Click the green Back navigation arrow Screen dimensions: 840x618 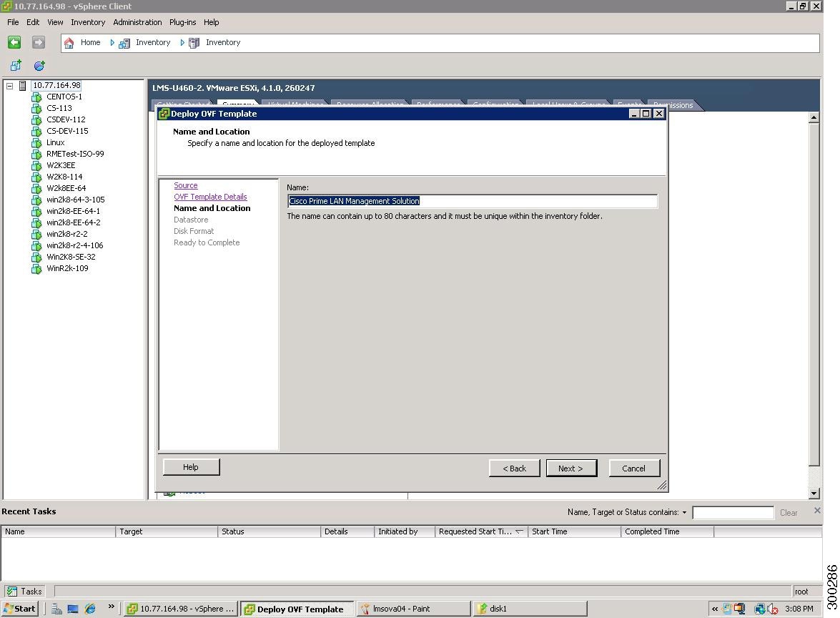(14, 42)
